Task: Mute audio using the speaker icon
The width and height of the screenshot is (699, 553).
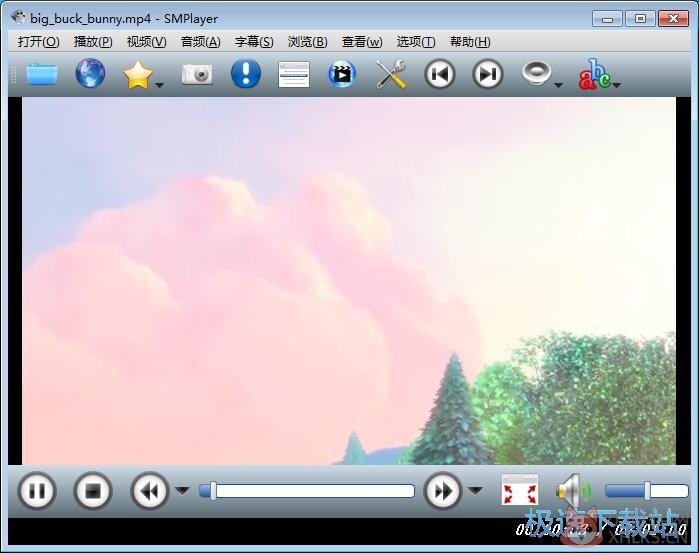Action: (x=573, y=491)
